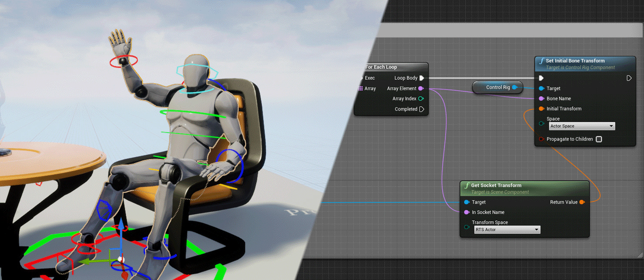Click the Array Element output pin
Viewport: 644px width, 280px height.
tap(421, 88)
